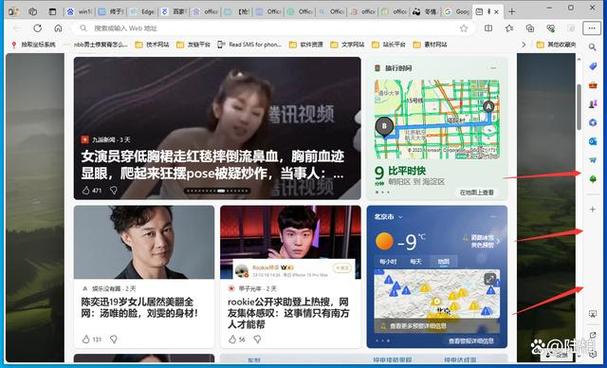Screen dimensions: 607x368
Task: Click the page vertical scrollbar thumb
Action: [579, 107]
